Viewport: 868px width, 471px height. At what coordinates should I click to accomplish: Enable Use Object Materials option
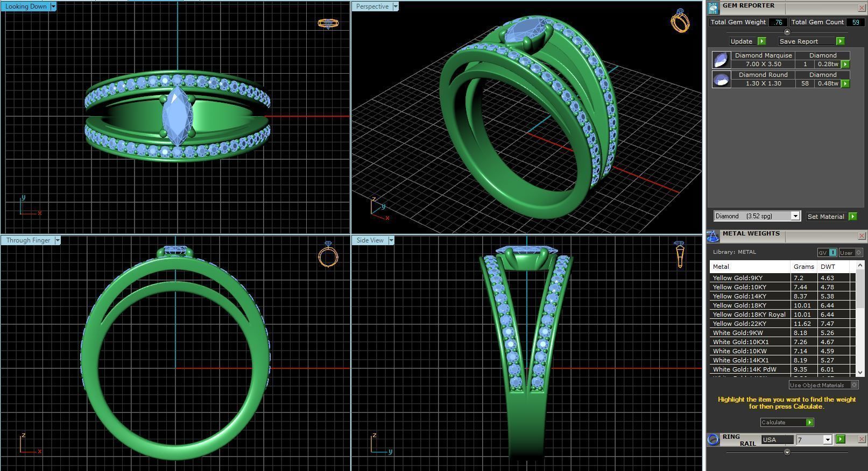[823, 385]
